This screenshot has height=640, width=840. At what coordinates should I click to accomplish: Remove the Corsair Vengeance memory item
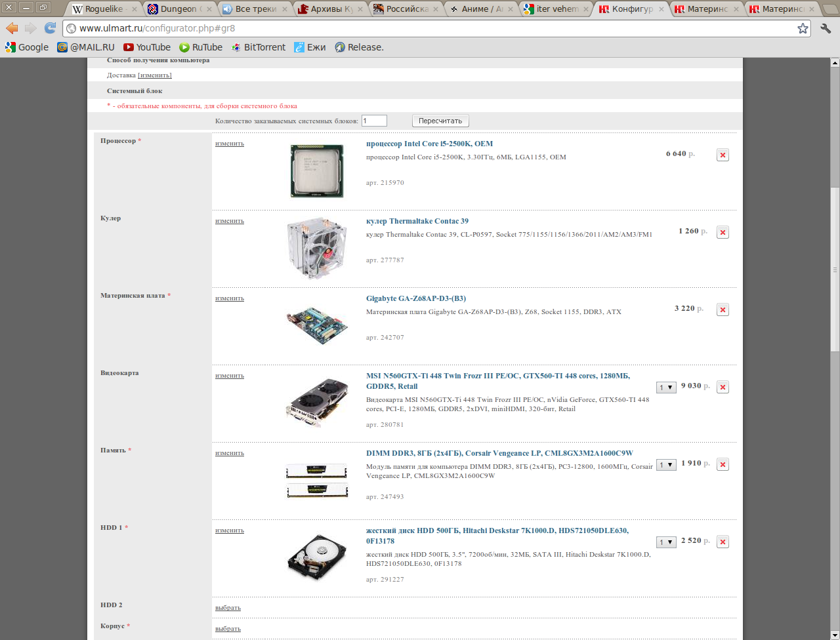723,465
